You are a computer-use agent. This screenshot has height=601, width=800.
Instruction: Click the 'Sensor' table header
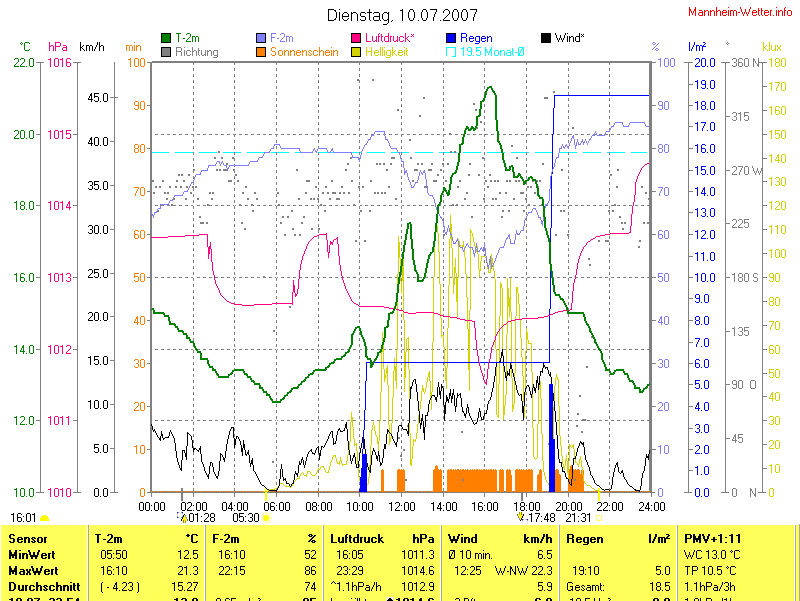(28, 539)
